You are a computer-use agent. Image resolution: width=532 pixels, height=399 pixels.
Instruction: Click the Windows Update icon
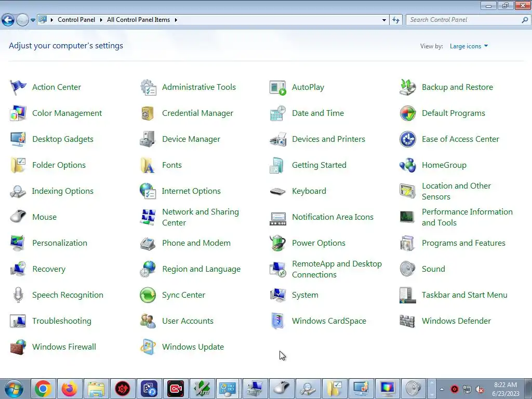point(148,347)
